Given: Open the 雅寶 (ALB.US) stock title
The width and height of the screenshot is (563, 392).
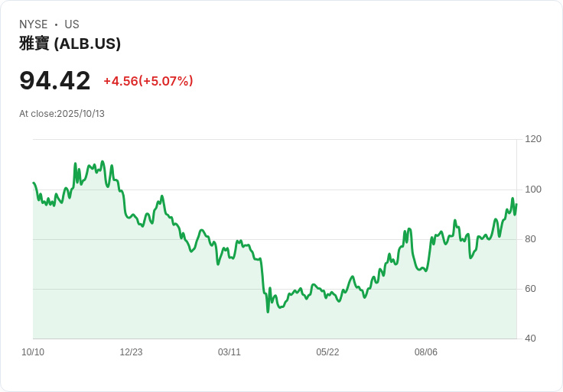Looking at the screenshot, I should coord(70,44).
